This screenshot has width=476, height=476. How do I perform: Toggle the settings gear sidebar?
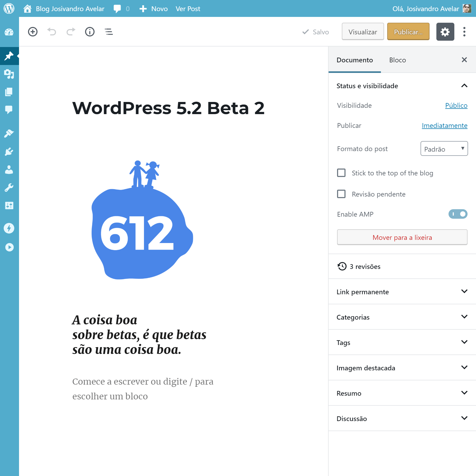pyautogui.click(x=445, y=32)
